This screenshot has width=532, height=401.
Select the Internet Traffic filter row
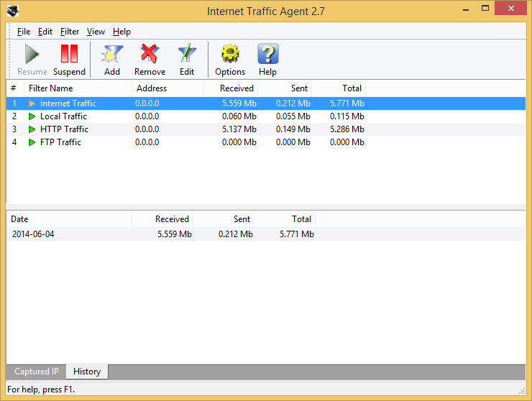[266, 103]
